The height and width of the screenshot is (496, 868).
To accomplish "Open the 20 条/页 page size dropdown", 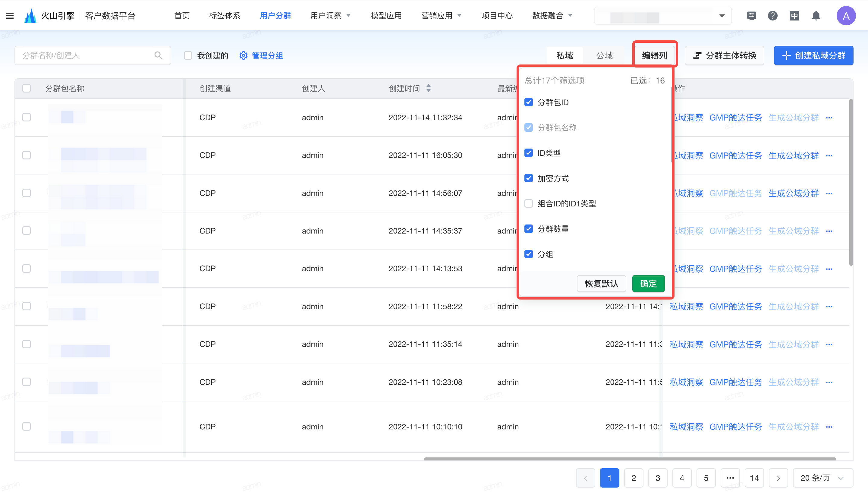I will click(823, 478).
